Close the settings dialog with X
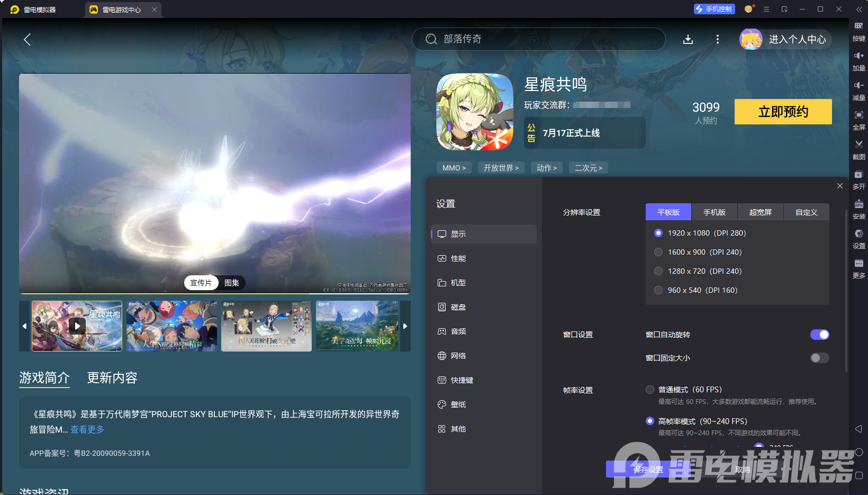This screenshot has width=868, height=495. click(840, 186)
